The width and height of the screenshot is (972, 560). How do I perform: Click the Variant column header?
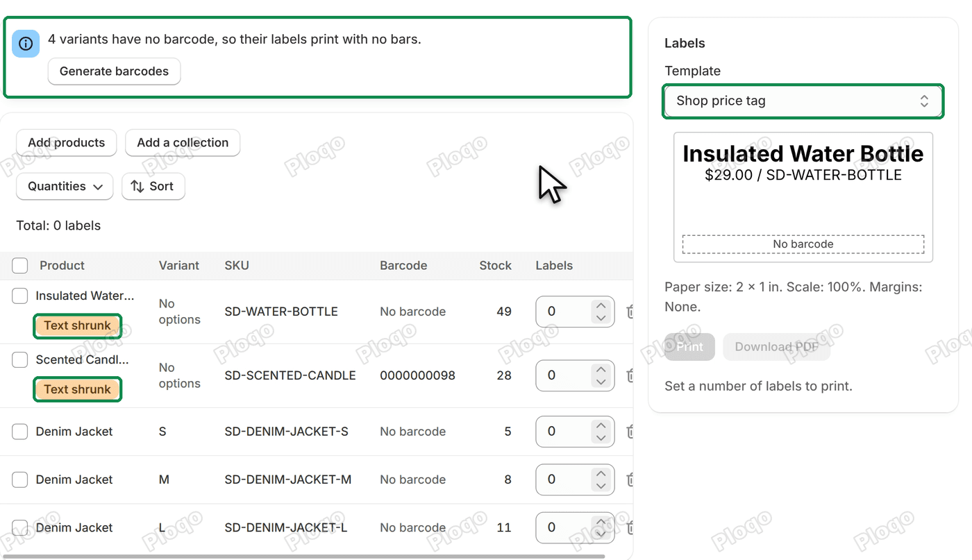[179, 266]
